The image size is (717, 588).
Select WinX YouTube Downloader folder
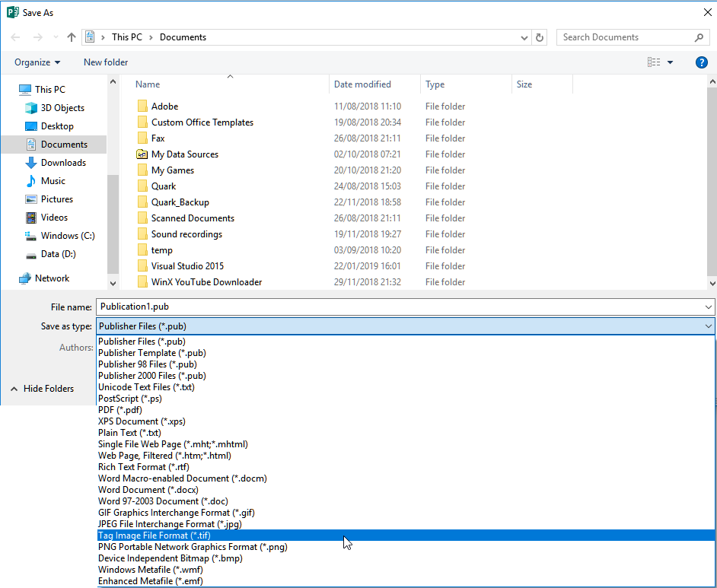point(200,282)
